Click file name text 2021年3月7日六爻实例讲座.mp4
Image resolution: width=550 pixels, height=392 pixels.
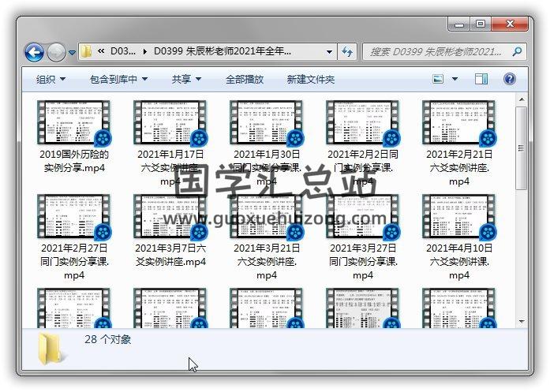[170, 255]
